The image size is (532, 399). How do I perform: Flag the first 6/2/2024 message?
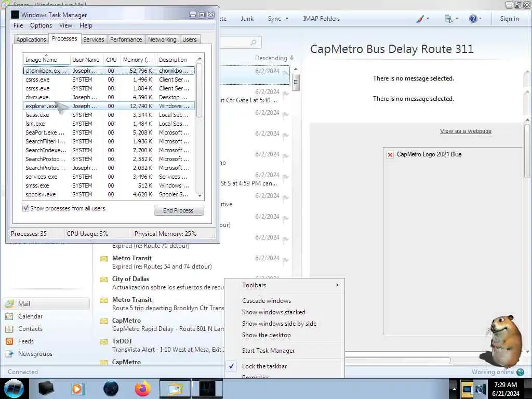tap(286, 73)
